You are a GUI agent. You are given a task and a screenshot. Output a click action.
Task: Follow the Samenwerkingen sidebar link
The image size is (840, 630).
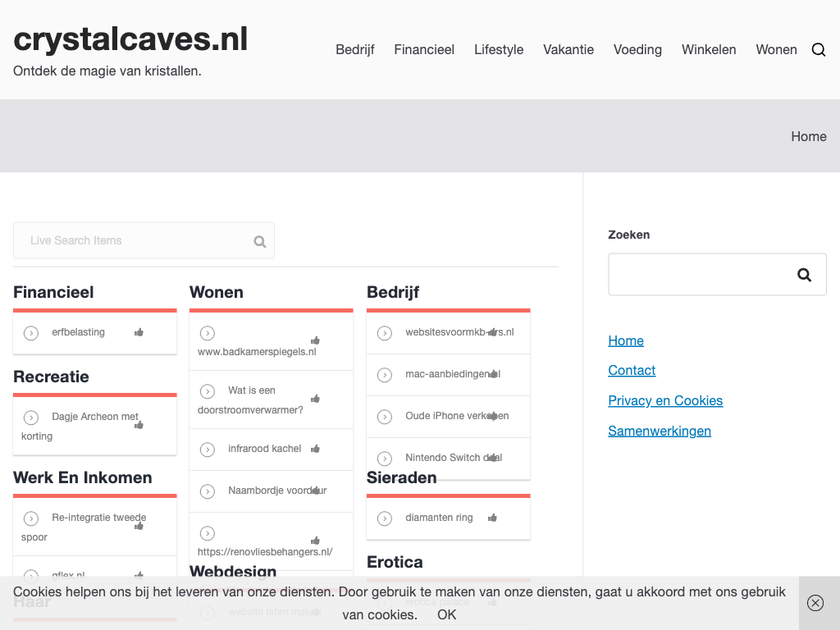pos(659,431)
